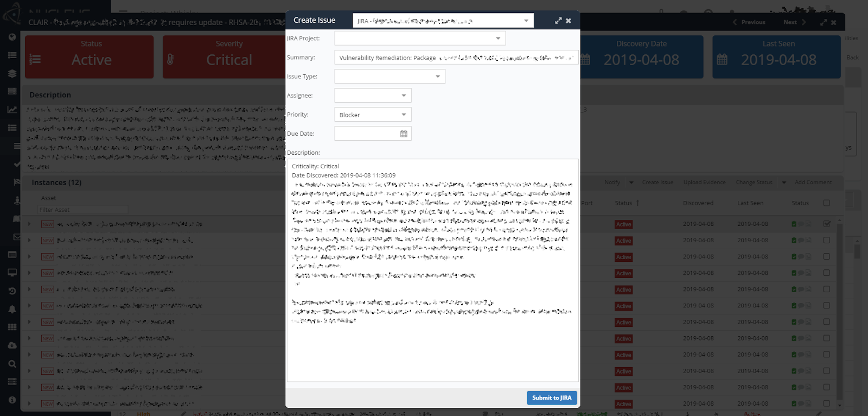868x416 pixels.
Task: Close the Create Issue dialog
Action: coord(569,21)
